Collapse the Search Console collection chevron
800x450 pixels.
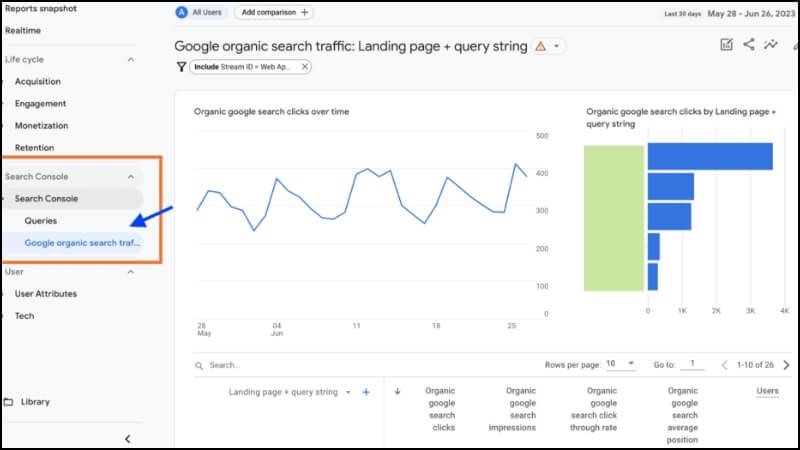[x=131, y=177]
